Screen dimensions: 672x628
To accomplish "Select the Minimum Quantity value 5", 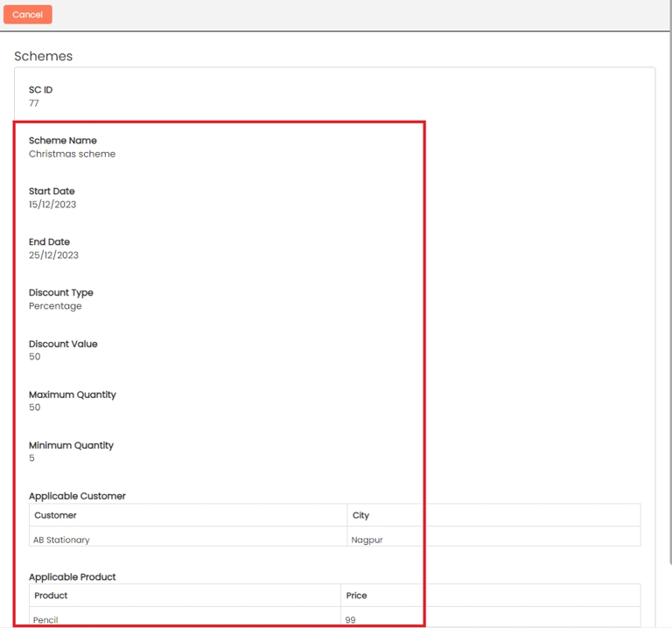I will pyautogui.click(x=32, y=458).
